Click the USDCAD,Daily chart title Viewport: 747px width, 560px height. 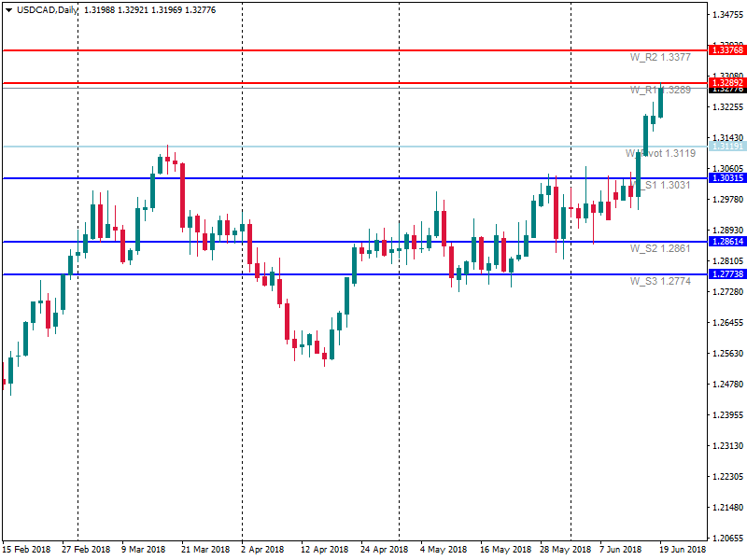[48, 9]
